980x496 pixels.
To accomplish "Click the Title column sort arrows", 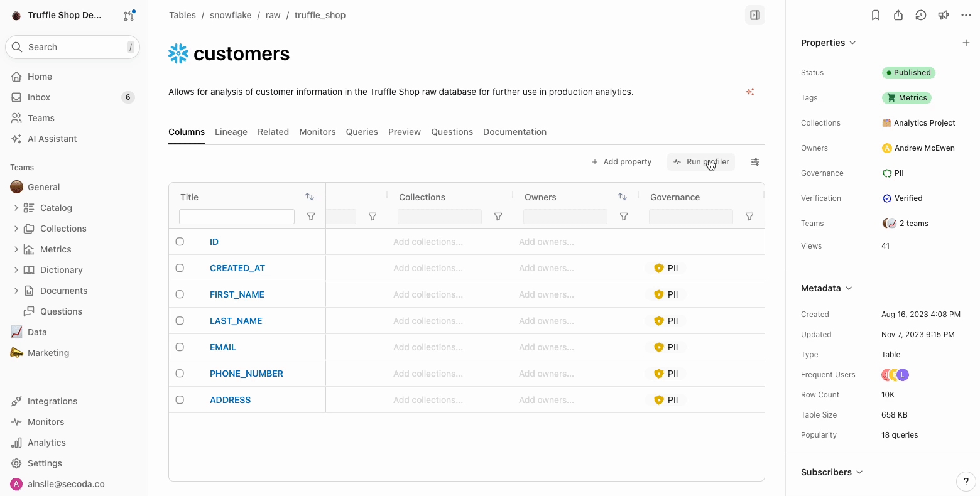I will point(310,197).
